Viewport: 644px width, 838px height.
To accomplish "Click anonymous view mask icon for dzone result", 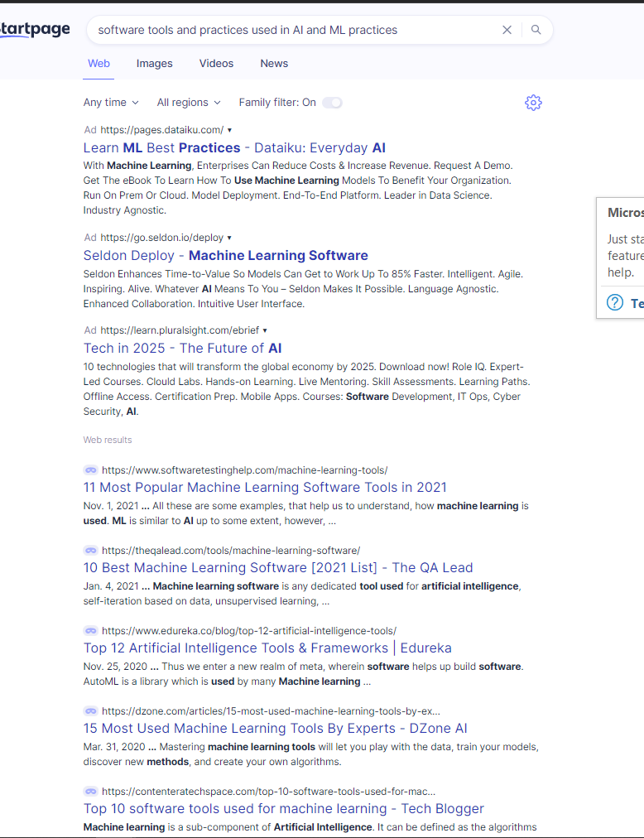I will [91, 711].
